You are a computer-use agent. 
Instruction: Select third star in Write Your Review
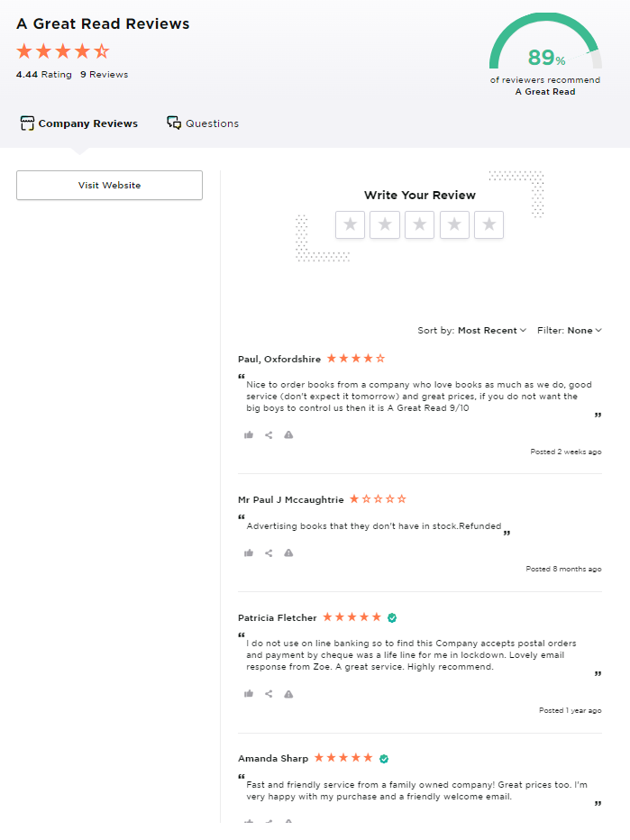(x=419, y=224)
